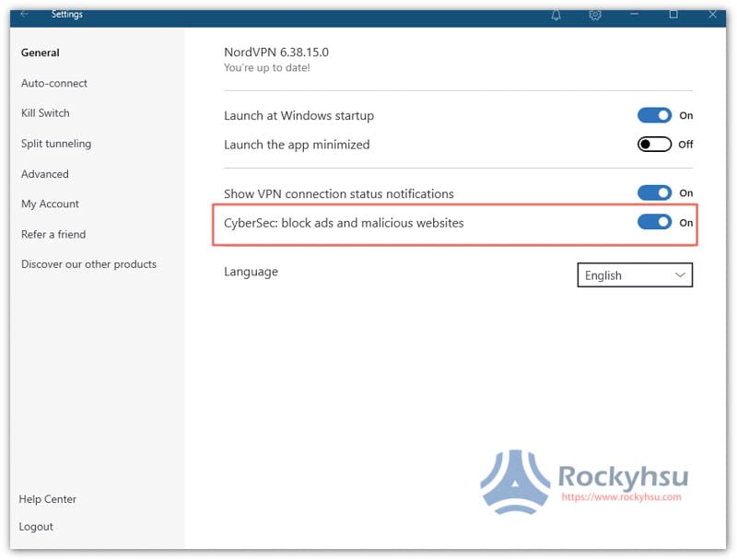The height and width of the screenshot is (560, 737).
Task: Go to Split tunneling settings
Action: (56, 144)
